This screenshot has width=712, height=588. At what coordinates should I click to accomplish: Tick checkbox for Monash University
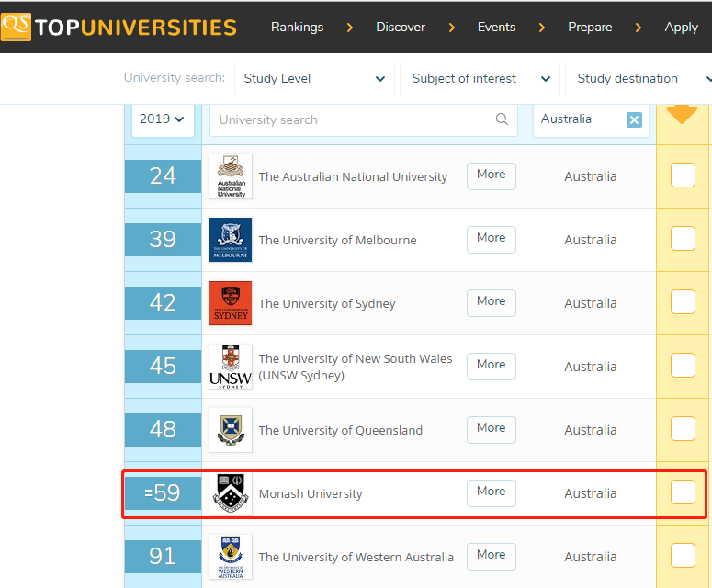683,492
